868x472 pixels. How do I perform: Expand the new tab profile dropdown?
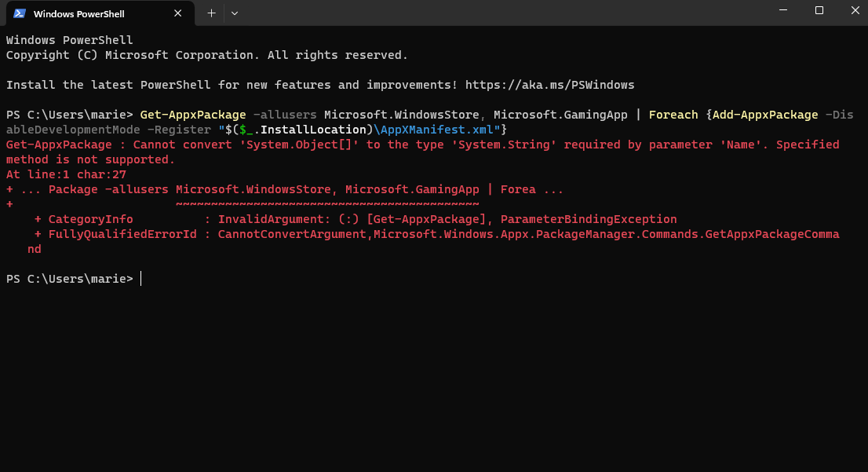point(235,13)
